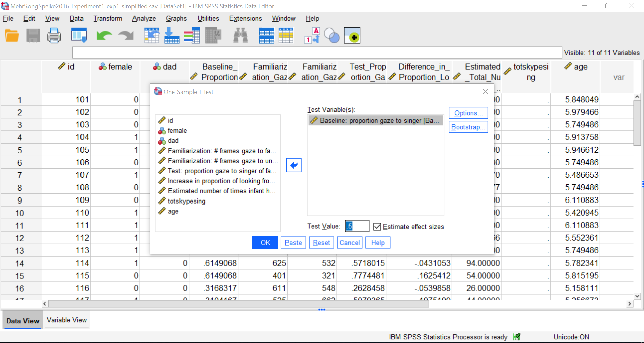Screen dimensions: 644x343
Task: Click the vertical scrollbar down arrow
Action: point(637,296)
